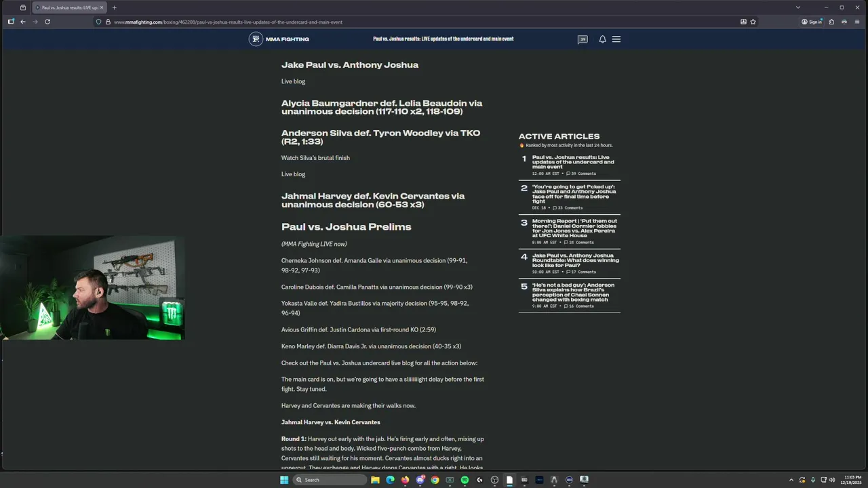Screen dimensions: 868x488
Task: Click the webcam overlay video thumbnail
Action: coord(92,287)
